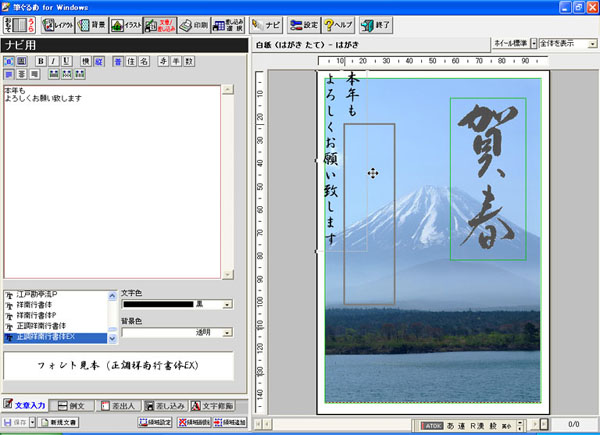Open 設定 (Settings) from the toolbar

303,25
